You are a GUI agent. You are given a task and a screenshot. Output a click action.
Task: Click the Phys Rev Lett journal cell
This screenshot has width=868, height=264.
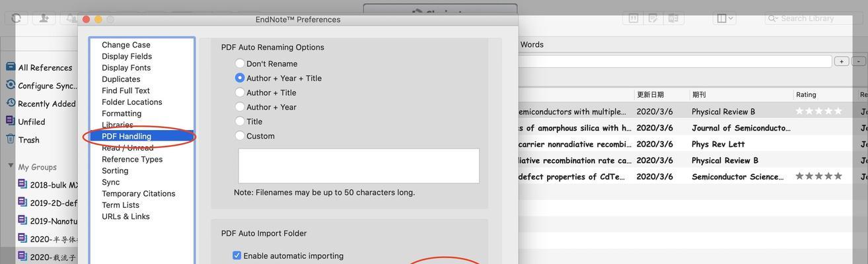click(718, 144)
